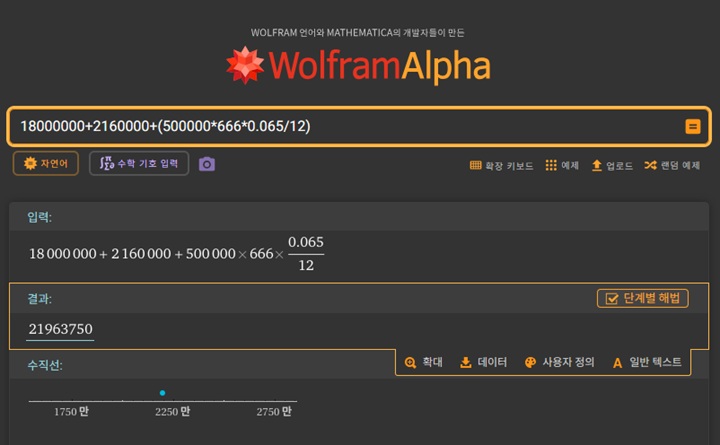Click the WOLFRAM 언어와 MATHEMATICA tagline text
Viewport: 720px width, 445px height.
357,33
